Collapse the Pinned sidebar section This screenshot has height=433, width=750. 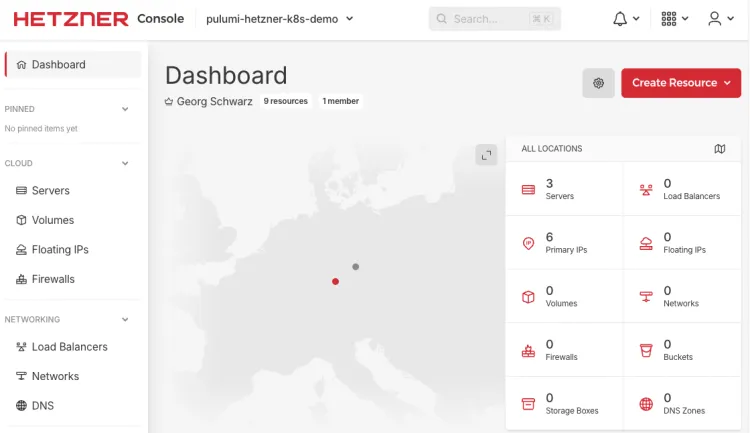(125, 109)
